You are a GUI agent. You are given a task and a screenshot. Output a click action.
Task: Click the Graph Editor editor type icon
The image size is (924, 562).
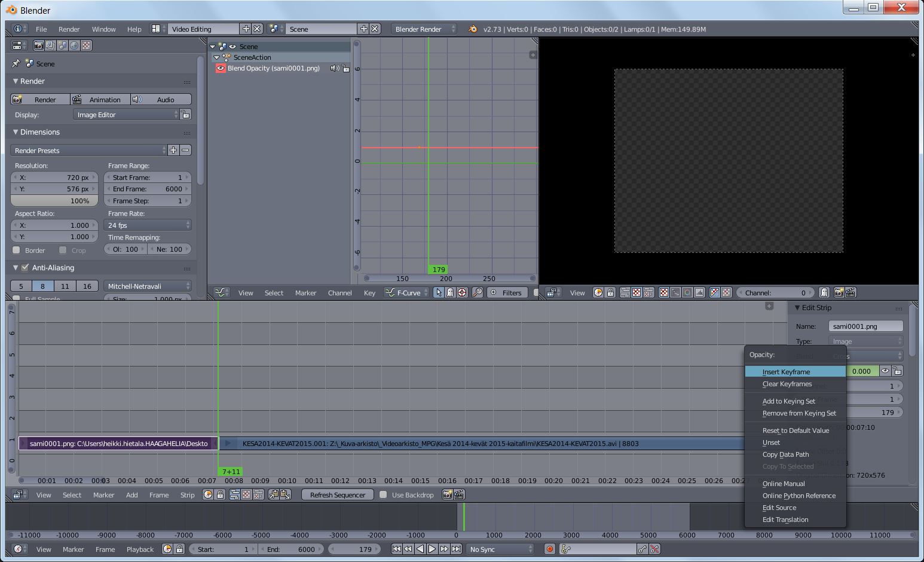[222, 292]
